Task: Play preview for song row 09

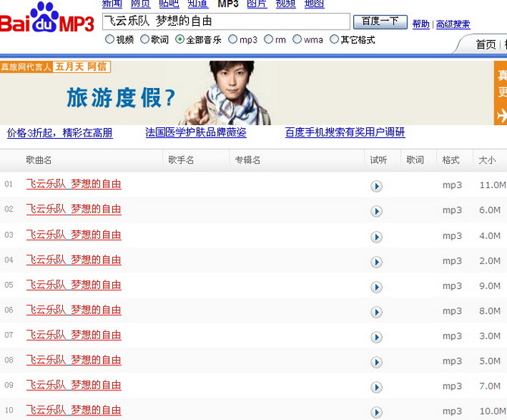Action: tap(377, 387)
